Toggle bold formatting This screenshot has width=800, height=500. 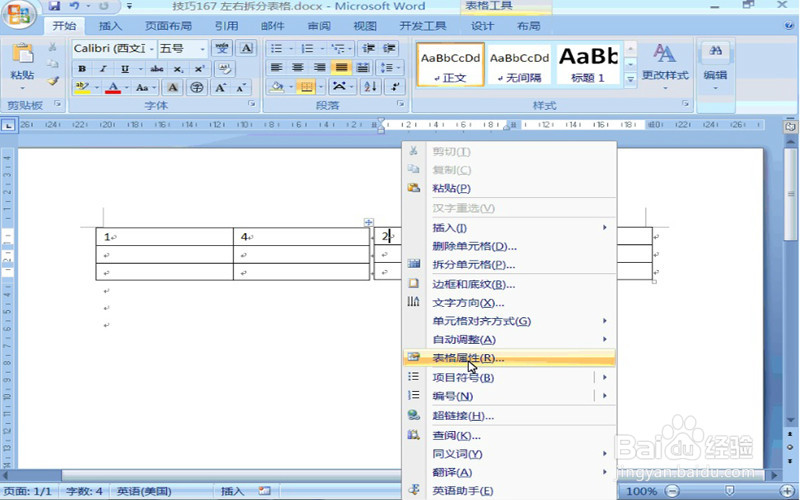click(x=82, y=68)
